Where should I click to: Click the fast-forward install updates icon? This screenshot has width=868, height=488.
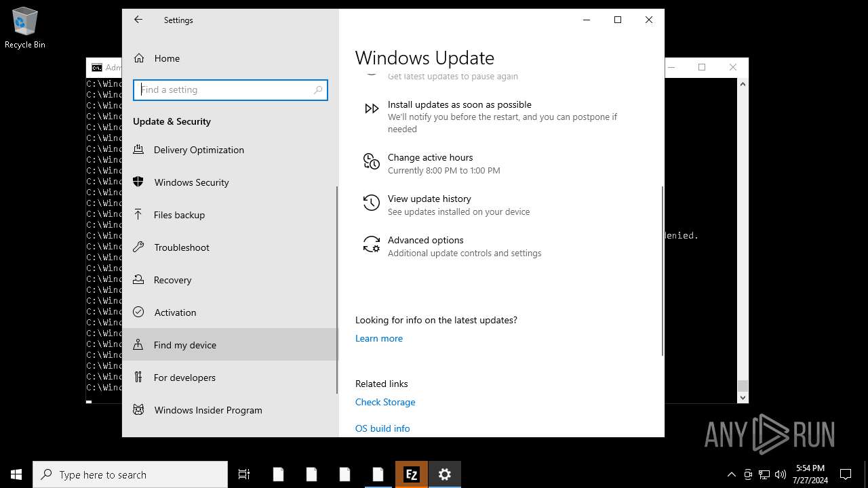tap(372, 108)
